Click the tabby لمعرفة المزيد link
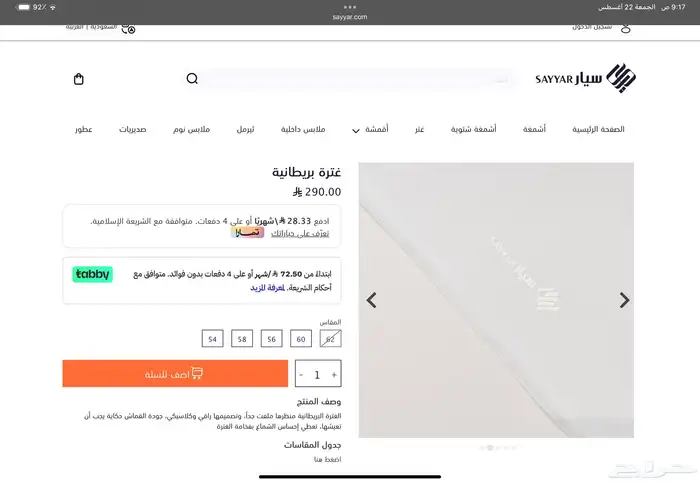Screen dimensions: 700x483 (x=267, y=288)
